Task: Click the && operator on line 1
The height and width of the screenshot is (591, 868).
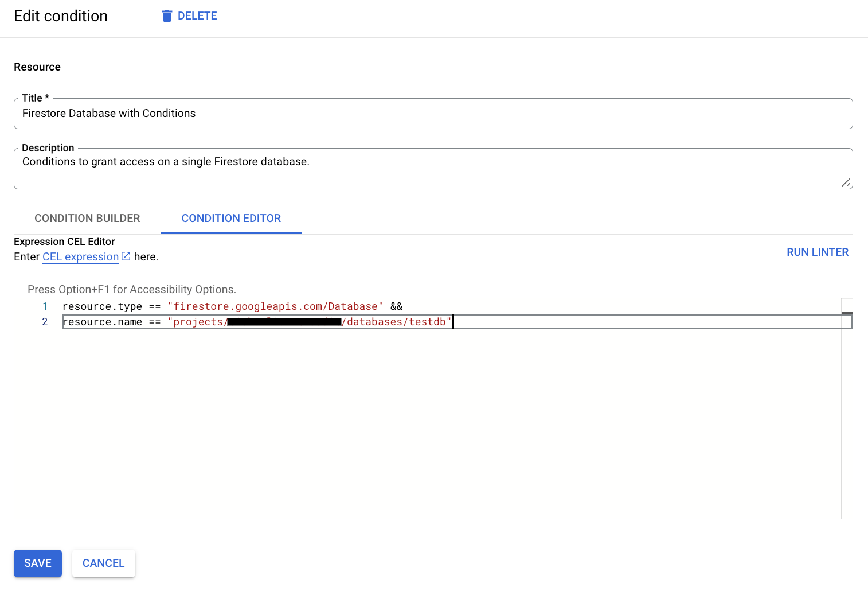Action: (x=396, y=306)
